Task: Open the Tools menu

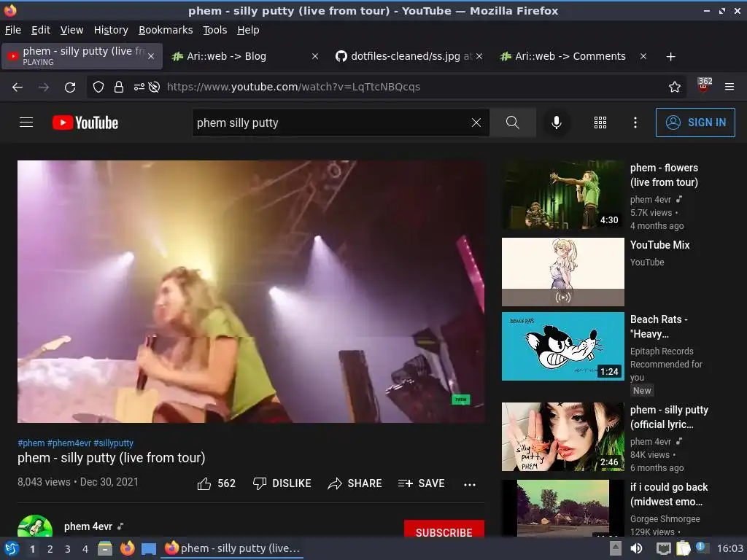Action: coord(215,30)
